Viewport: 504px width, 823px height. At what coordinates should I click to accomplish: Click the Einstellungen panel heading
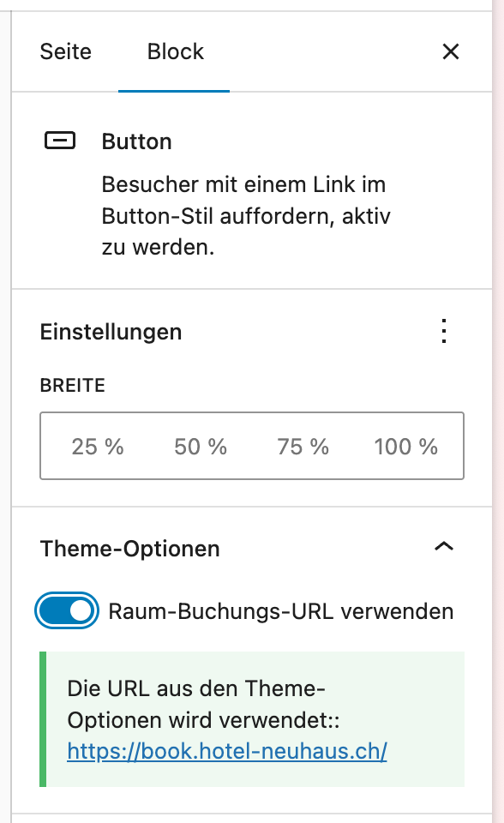[x=111, y=332]
